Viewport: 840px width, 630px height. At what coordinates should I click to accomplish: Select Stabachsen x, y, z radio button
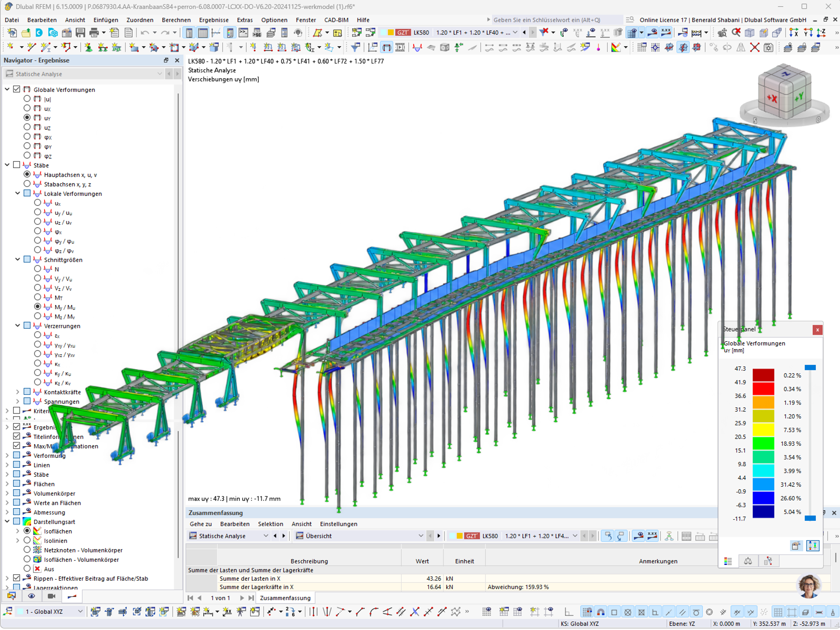click(27, 184)
